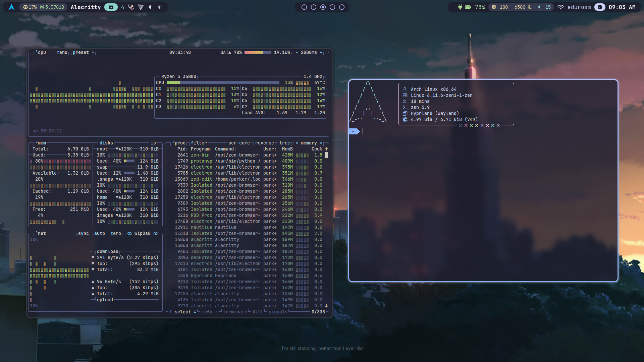Viewport: 644px width, 362px height.
Task: Switch to the second workspace circle
Action: coord(314,7)
